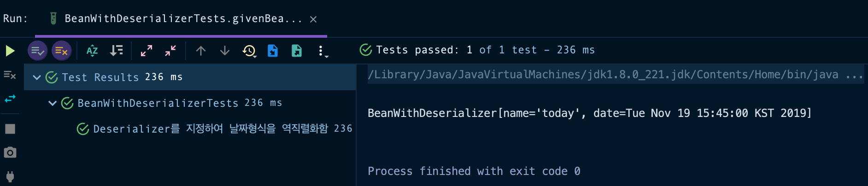Go to previous failed test arrow
The height and width of the screenshot is (186, 868).
[x=201, y=51]
